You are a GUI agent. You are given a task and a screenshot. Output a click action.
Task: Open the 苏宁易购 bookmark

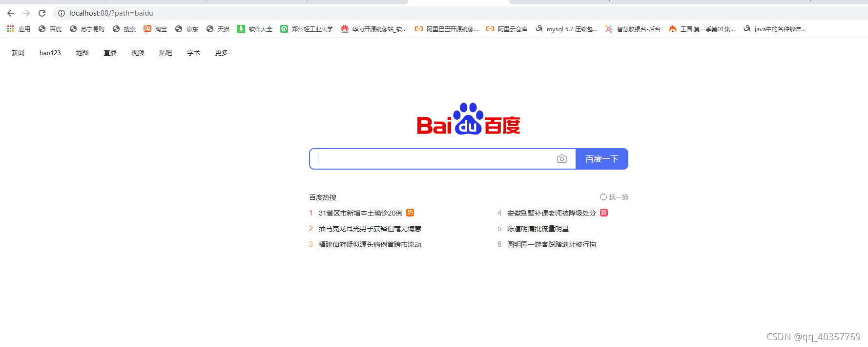[87, 29]
